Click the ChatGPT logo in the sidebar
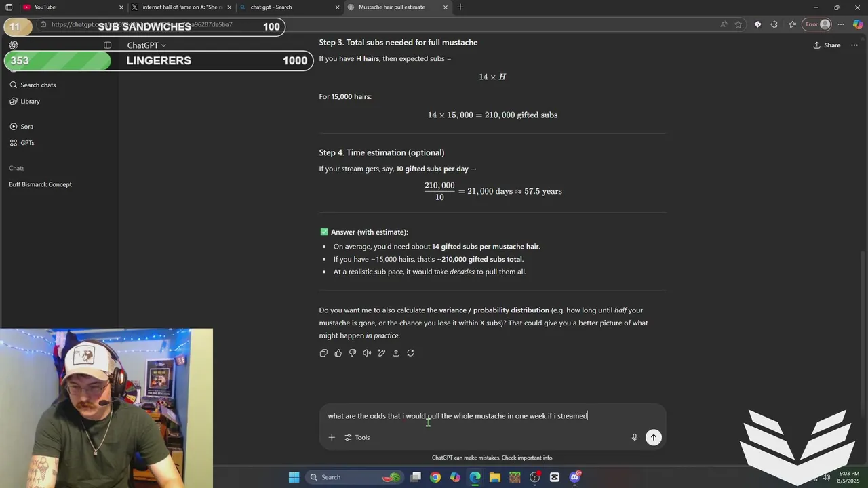868x488 pixels. coord(14,45)
